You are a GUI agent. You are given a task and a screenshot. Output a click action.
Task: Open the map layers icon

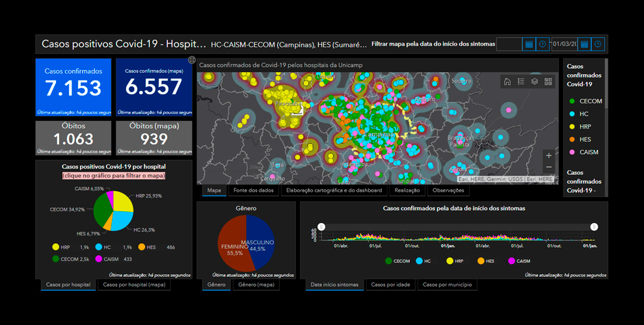[x=534, y=81]
